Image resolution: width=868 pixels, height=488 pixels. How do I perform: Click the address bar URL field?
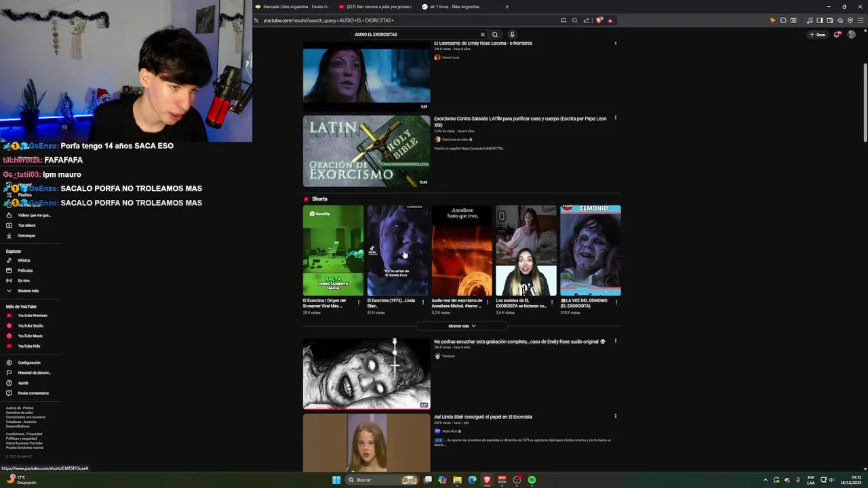(407, 20)
